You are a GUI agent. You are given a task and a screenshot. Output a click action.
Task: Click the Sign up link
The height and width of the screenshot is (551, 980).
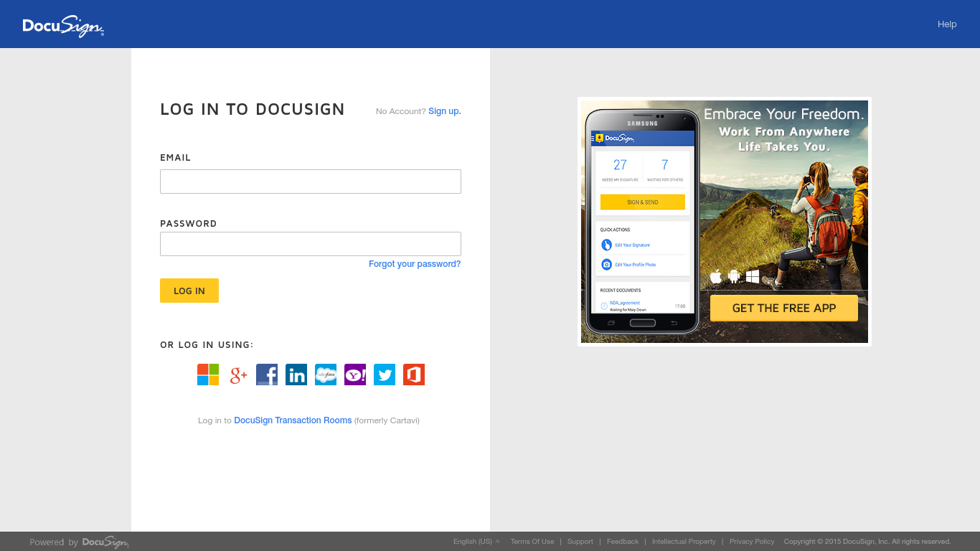445,111
